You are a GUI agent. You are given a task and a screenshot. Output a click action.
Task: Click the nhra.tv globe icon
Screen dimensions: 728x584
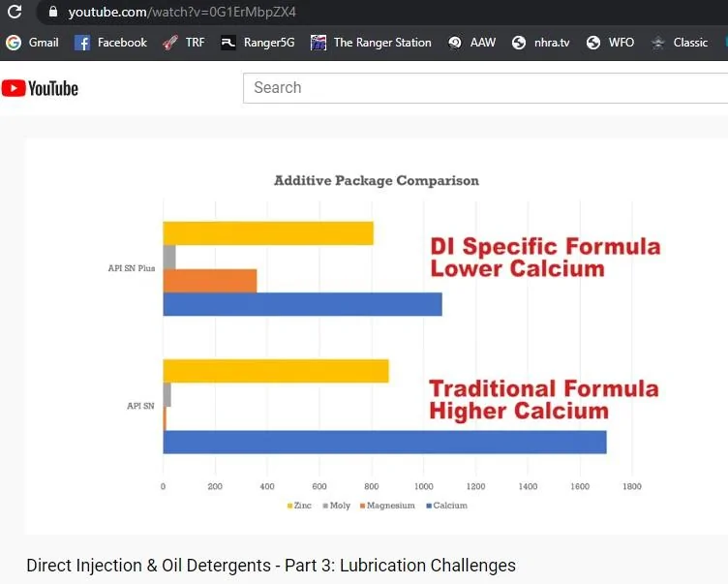pos(519,43)
